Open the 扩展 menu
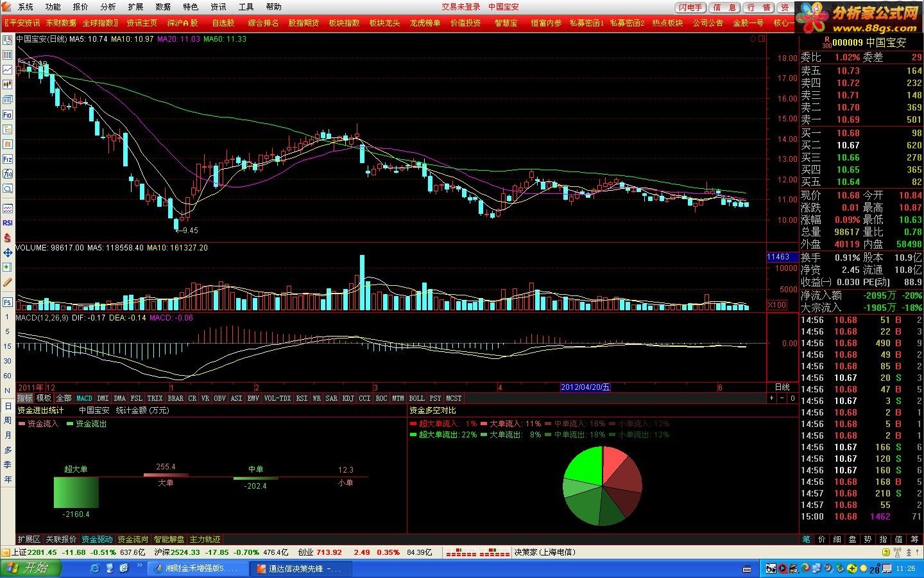The width and height of the screenshot is (924, 578). pyautogui.click(x=136, y=7)
